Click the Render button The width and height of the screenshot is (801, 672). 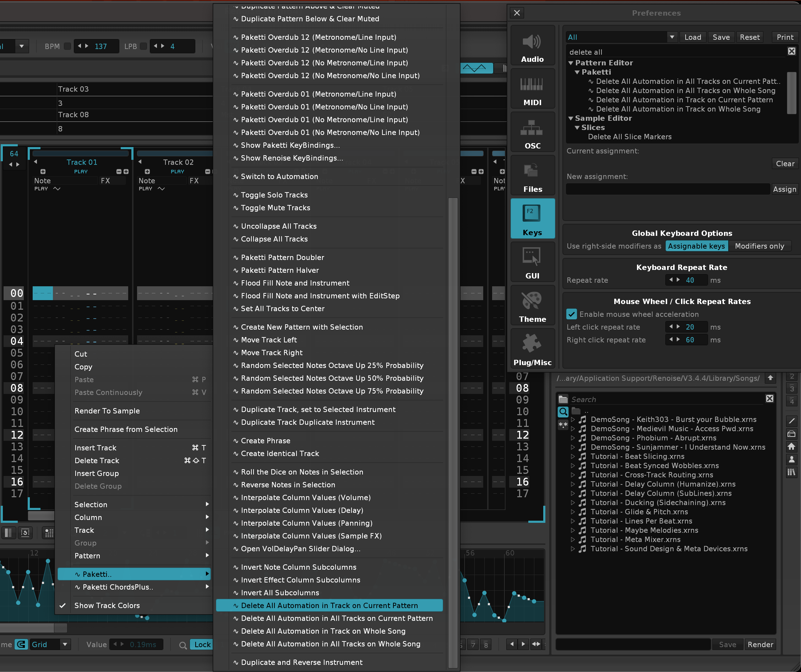coord(760,645)
